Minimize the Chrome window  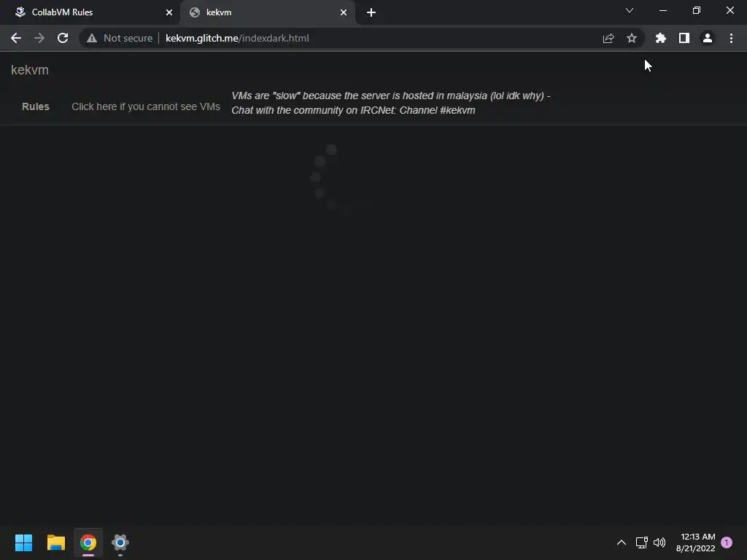(x=662, y=10)
